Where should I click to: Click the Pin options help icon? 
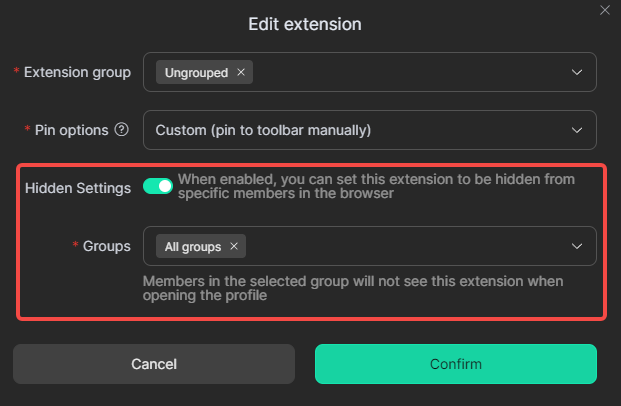pos(122,130)
